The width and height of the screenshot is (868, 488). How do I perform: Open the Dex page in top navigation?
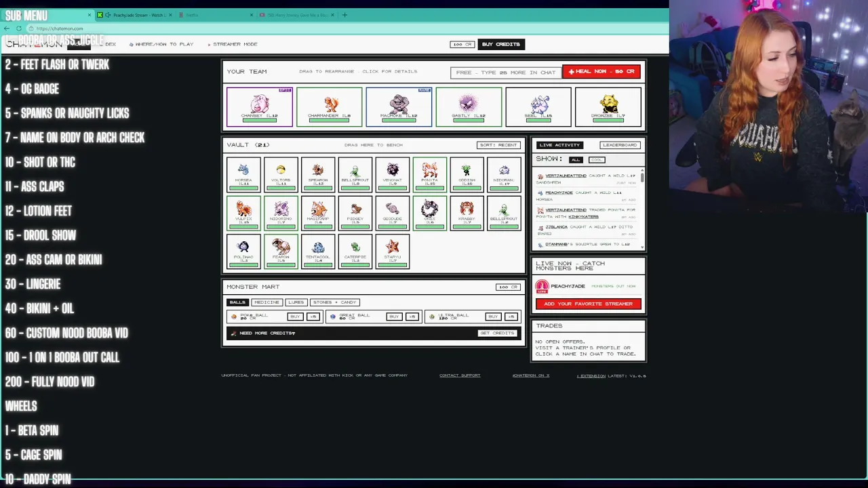[x=111, y=44]
